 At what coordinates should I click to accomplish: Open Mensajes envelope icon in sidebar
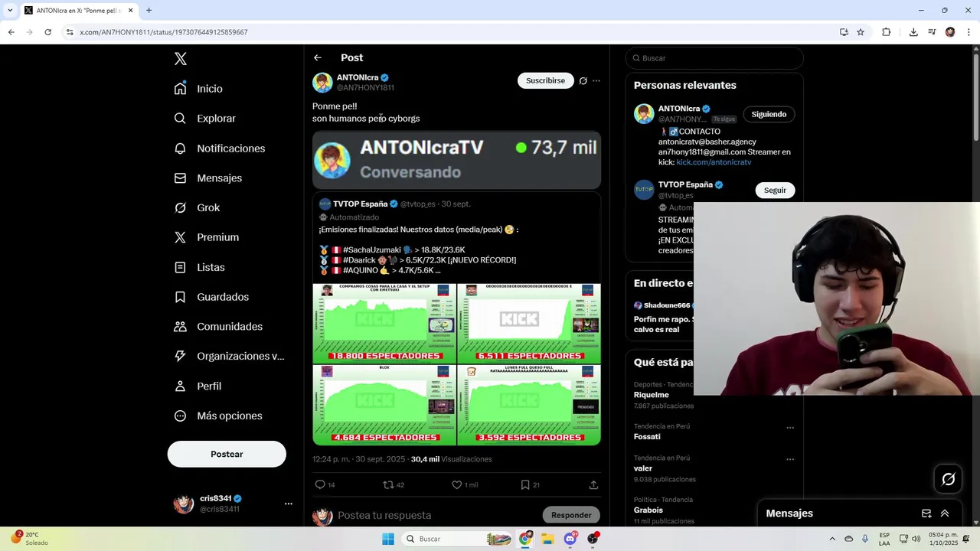click(x=180, y=178)
